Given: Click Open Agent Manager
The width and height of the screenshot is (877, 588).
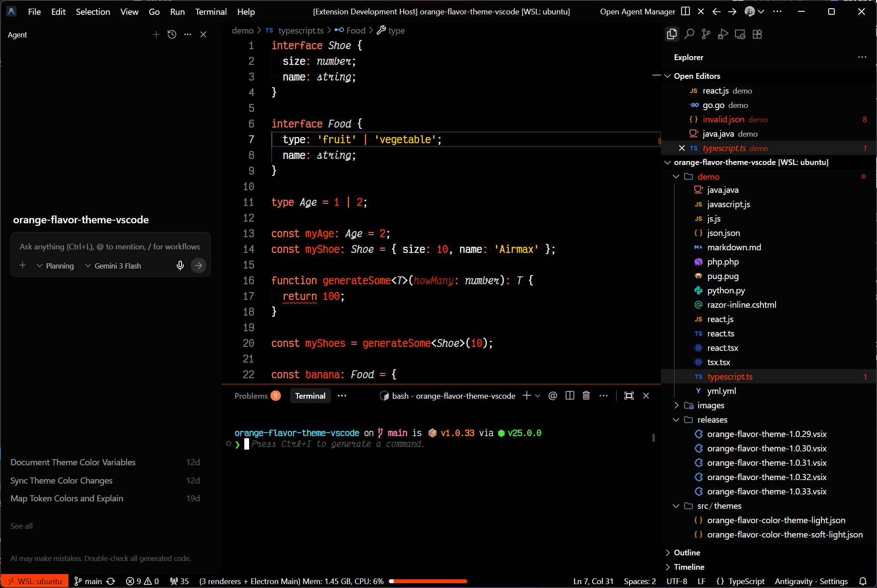Looking at the screenshot, I should 638,12.
